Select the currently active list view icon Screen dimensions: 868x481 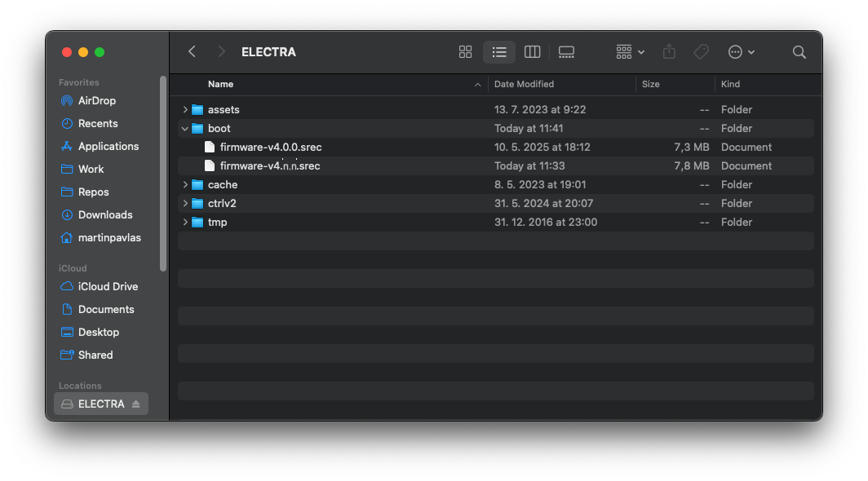coord(498,51)
